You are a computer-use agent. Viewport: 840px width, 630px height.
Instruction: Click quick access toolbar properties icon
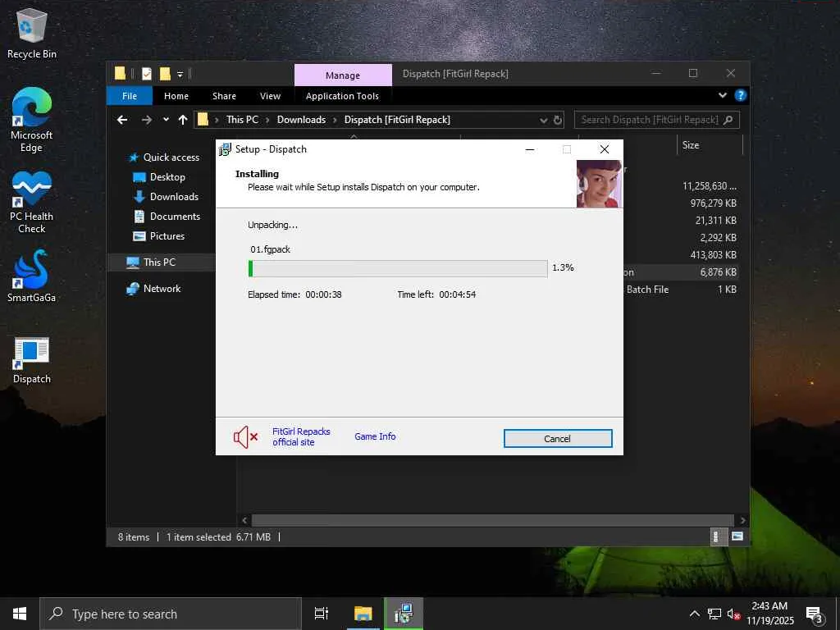pyautogui.click(x=146, y=74)
